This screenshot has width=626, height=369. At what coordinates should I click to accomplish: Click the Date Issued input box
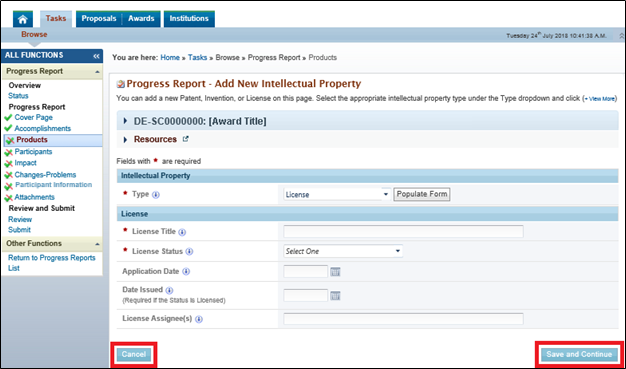(x=305, y=296)
